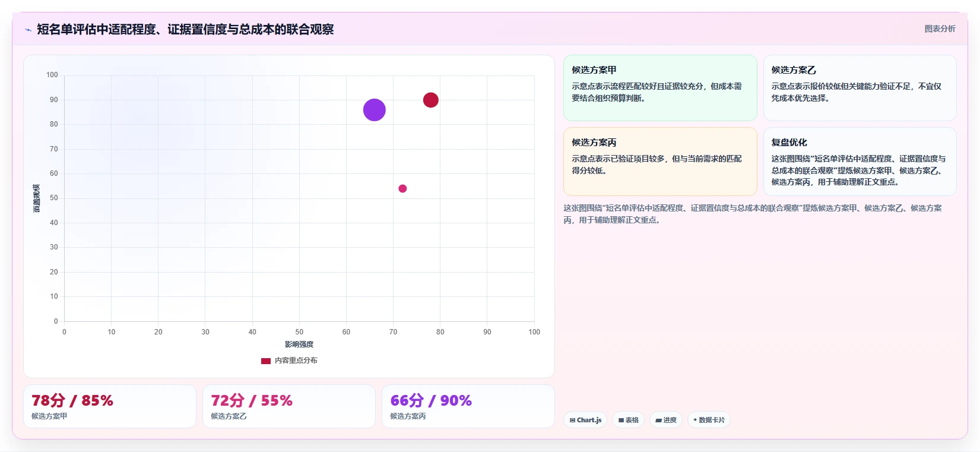Click the rotated y-axis title label
The height and width of the screenshot is (452, 980).
37,198
